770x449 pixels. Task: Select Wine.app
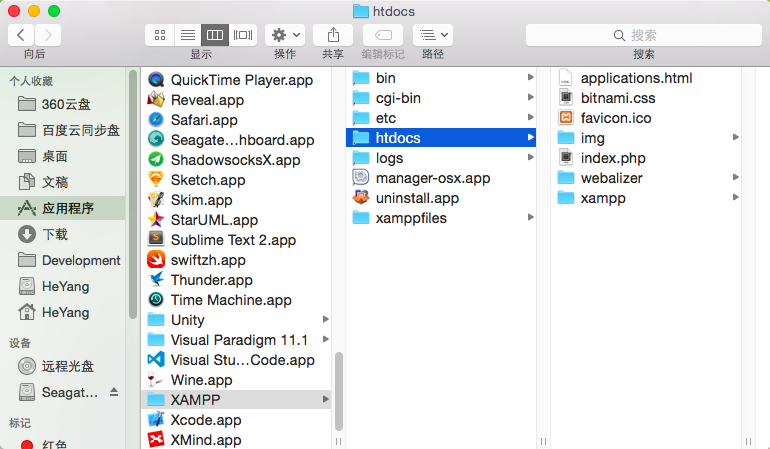tap(238, 380)
